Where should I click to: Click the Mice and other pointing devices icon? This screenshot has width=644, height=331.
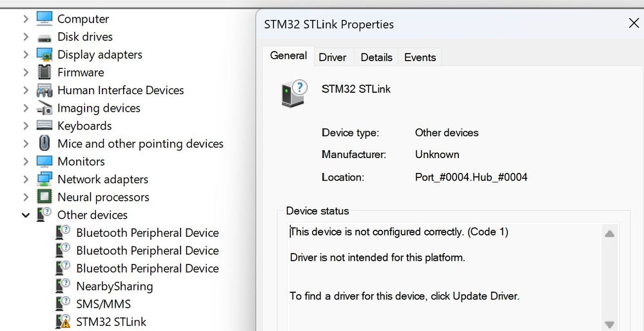point(44,143)
